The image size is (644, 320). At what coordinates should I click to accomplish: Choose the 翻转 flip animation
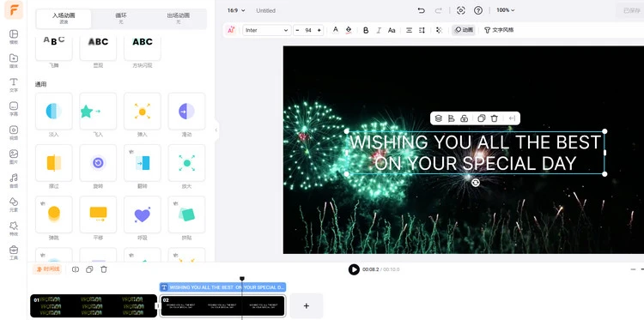click(143, 163)
